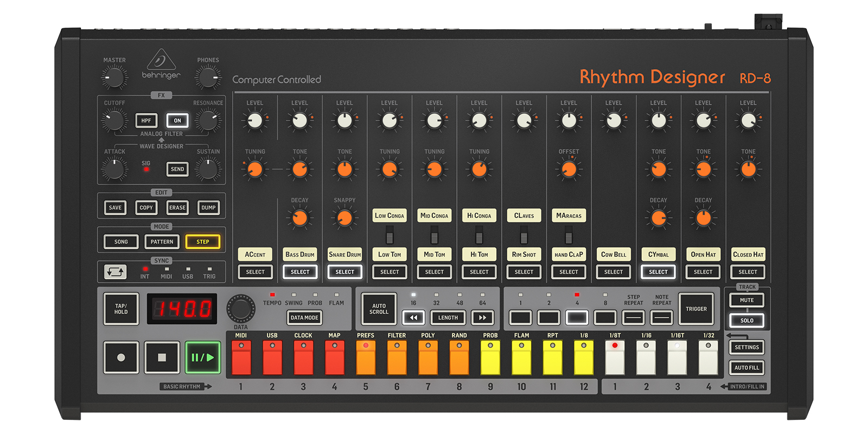Viewport: 868px width, 434px height.
Task: Click the Bass Drum Select button
Action: tap(300, 272)
